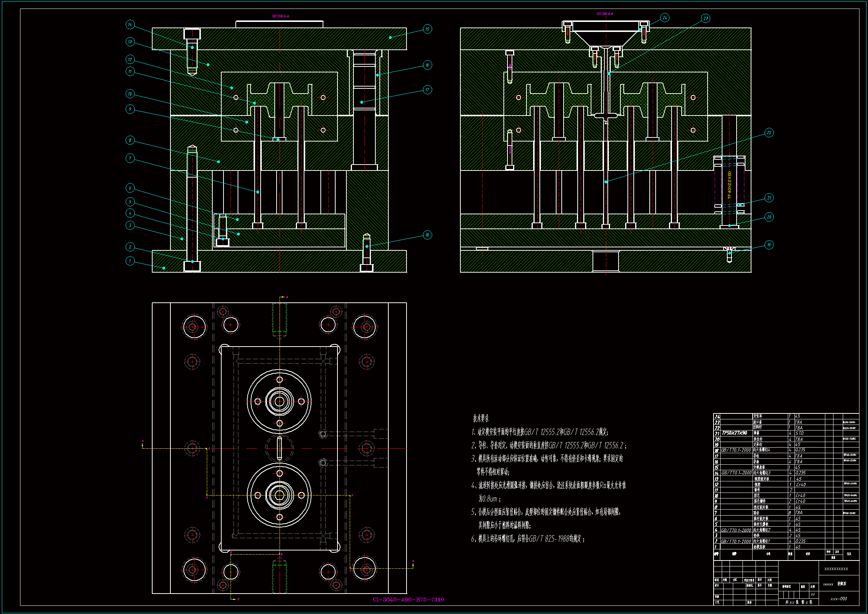The image size is (868, 614).
Task: Click part balloon number 14
Action: (x=130, y=25)
